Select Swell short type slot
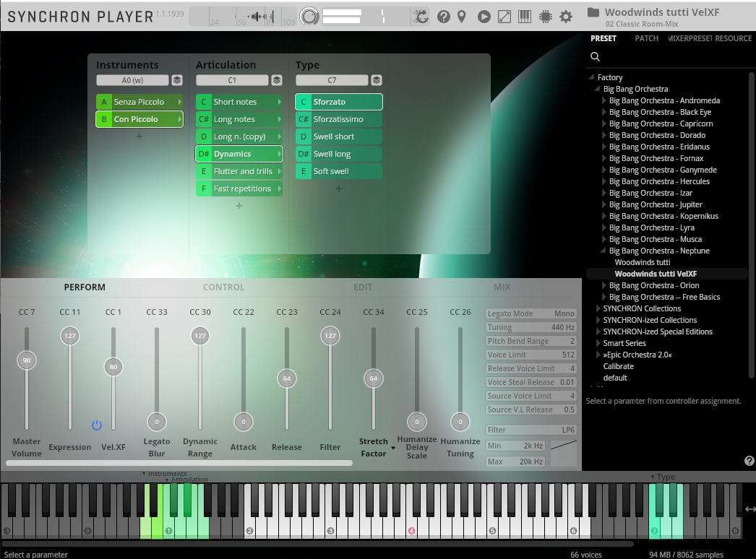Image resolution: width=756 pixels, height=559 pixels. [339, 136]
